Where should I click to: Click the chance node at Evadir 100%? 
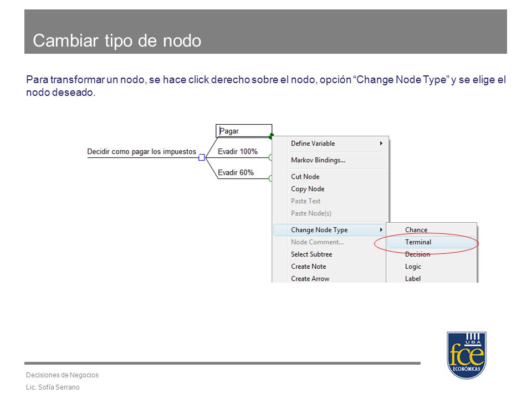point(270,157)
